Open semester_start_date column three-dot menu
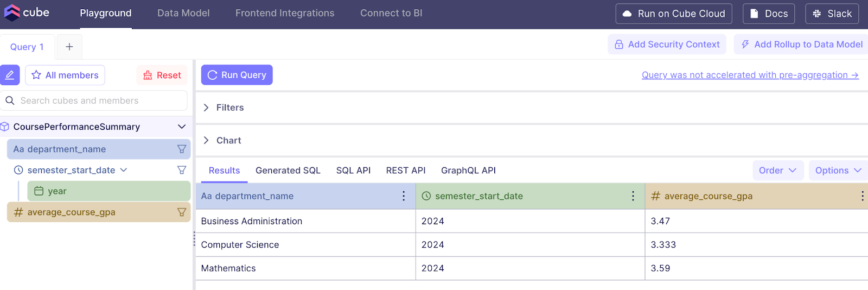Viewport: 868px width, 290px height. click(633, 196)
